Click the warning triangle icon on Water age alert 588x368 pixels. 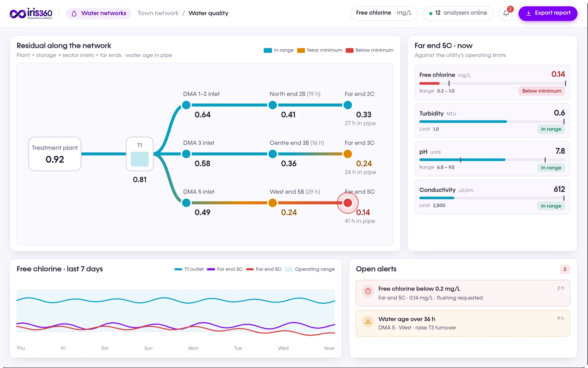(x=368, y=321)
